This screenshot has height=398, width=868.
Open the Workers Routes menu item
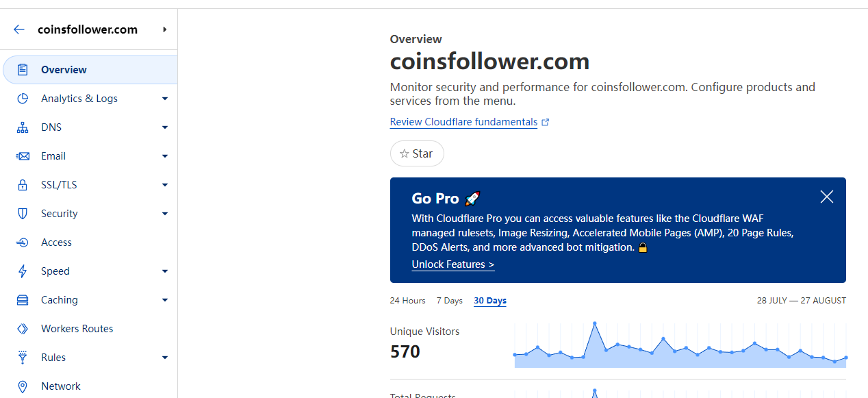pyautogui.click(x=77, y=329)
